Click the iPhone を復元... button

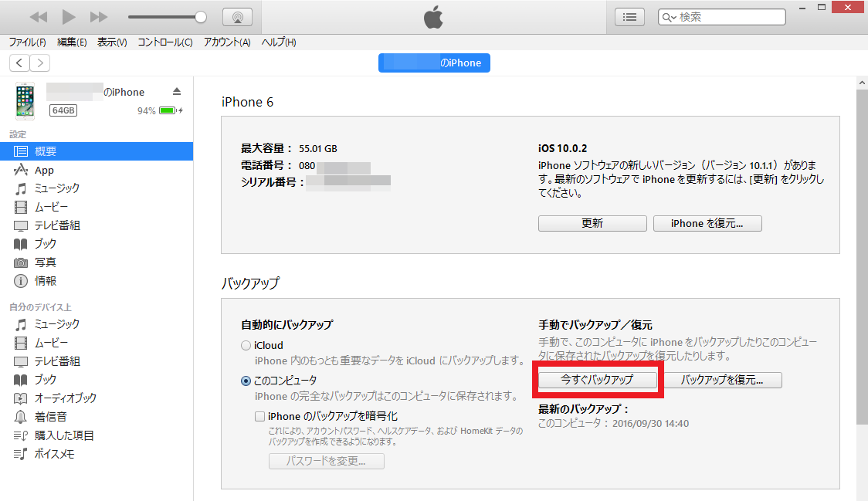[x=707, y=224]
